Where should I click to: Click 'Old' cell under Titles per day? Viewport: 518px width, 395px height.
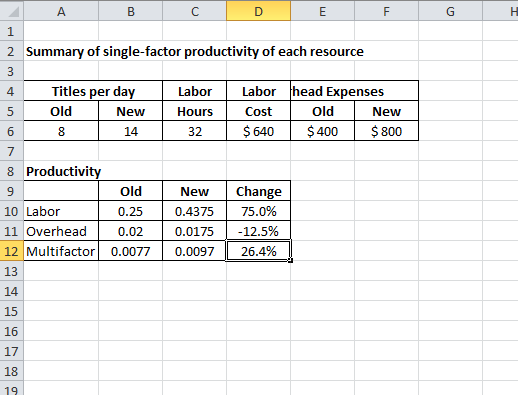click(x=61, y=111)
